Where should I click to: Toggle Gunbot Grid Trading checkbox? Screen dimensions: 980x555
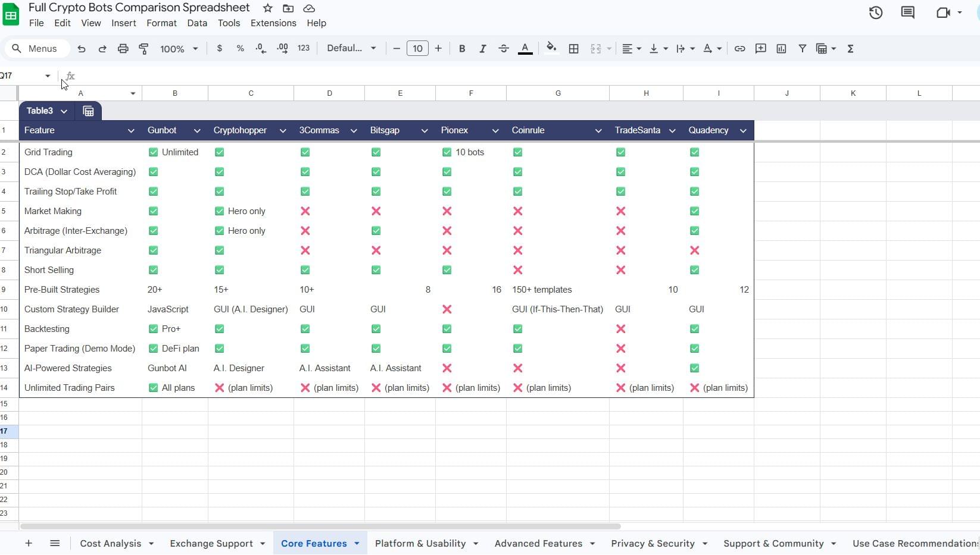154,152
